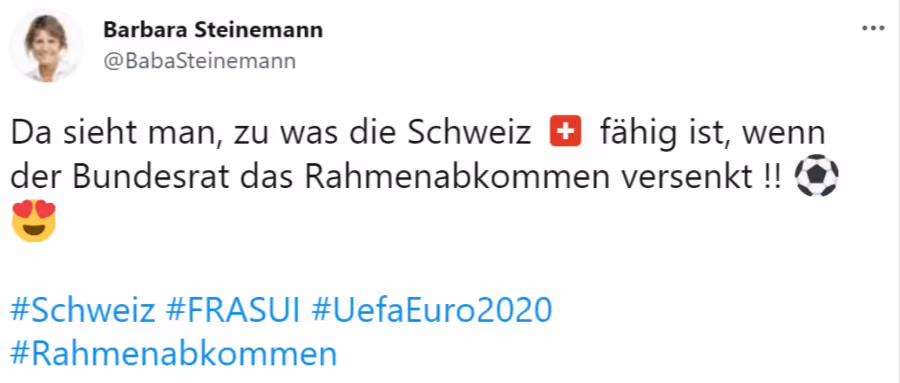This screenshot has height=383, width=900.
Task: Click the soccer ball emoji
Action: coord(817,177)
